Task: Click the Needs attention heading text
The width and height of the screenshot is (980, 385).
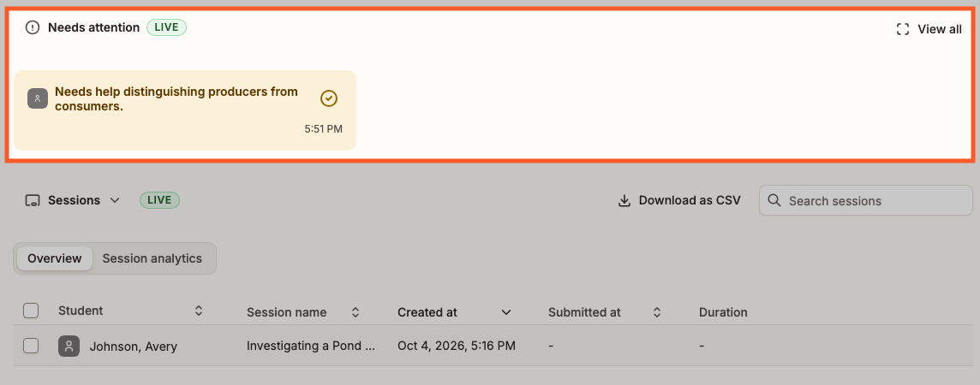Action: [93, 27]
